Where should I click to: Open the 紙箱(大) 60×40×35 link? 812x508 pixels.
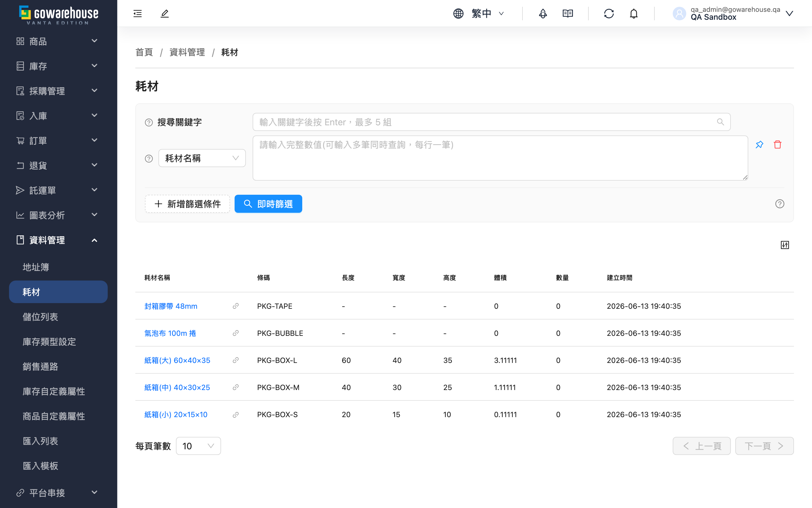click(x=177, y=360)
